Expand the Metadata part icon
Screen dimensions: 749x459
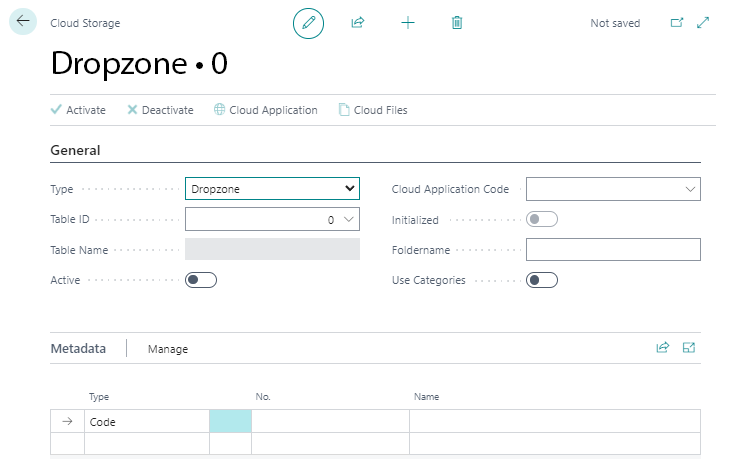pyautogui.click(x=689, y=348)
